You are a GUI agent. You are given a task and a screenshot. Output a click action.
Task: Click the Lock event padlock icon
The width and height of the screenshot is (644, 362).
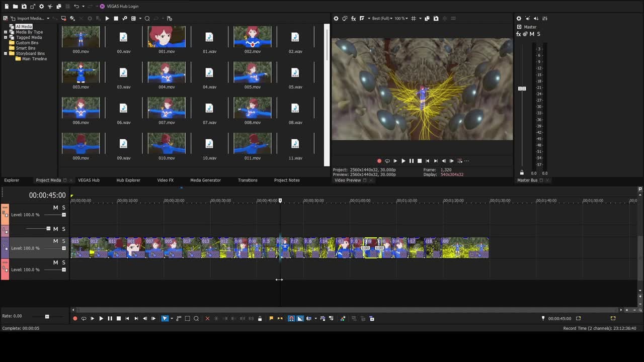click(x=260, y=318)
